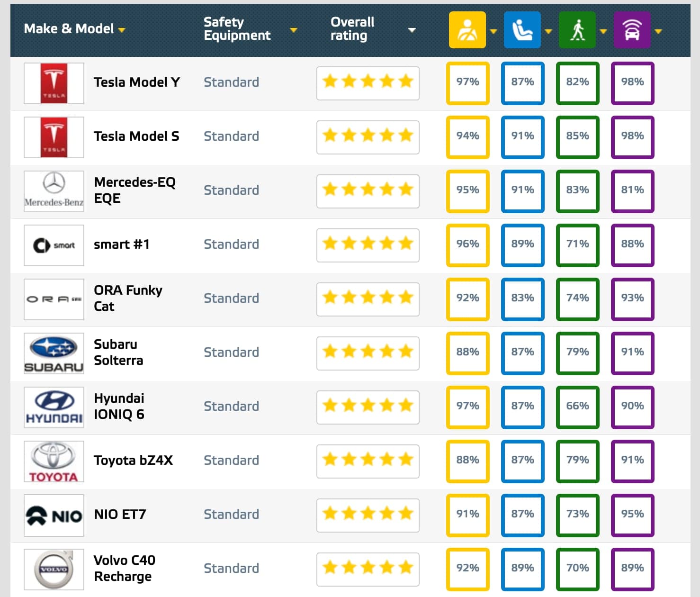Image resolution: width=700 pixels, height=597 pixels.
Task: Click smart #1 star rating box
Action: point(368,245)
